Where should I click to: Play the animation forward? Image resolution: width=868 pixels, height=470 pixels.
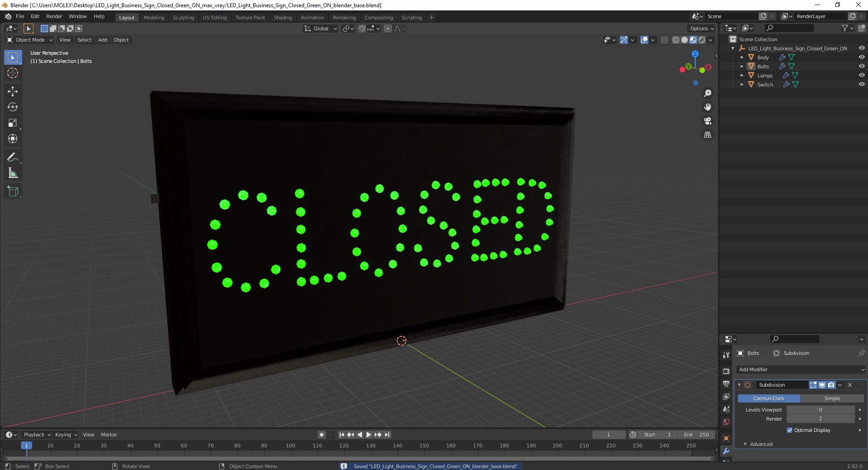click(x=369, y=435)
